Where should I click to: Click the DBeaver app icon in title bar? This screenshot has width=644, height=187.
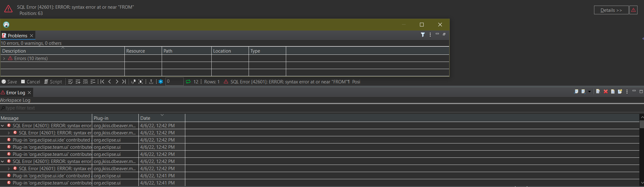click(6, 25)
